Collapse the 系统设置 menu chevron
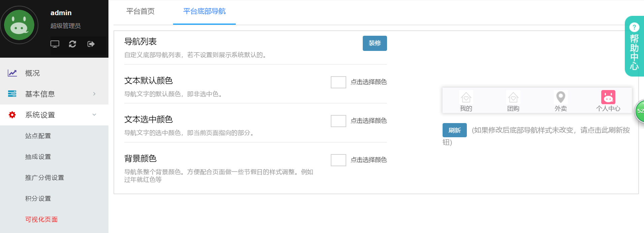This screenshot has height=233, width=644. tap(94, 115)
